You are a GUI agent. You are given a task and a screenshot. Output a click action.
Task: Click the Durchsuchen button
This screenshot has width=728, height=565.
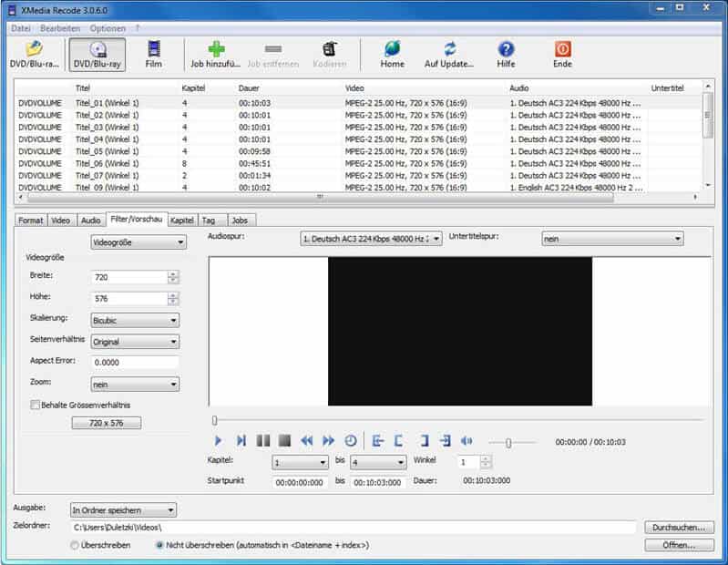pos(679,528)
